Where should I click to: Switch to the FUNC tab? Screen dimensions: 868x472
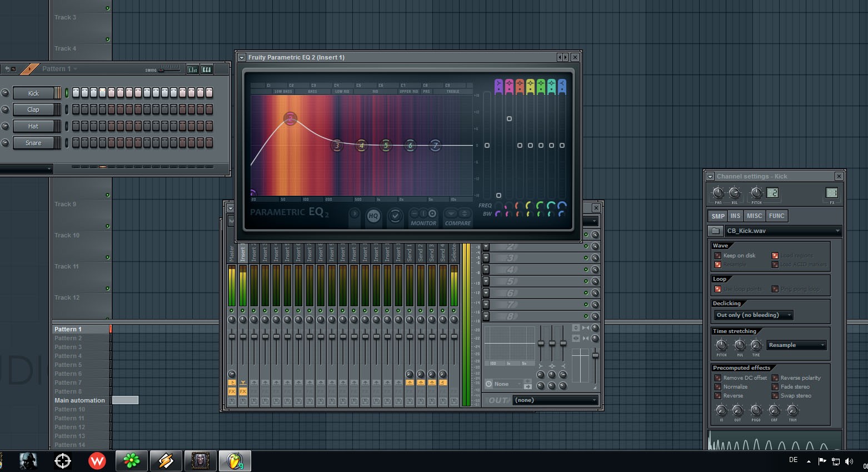[x=776, y=216]
